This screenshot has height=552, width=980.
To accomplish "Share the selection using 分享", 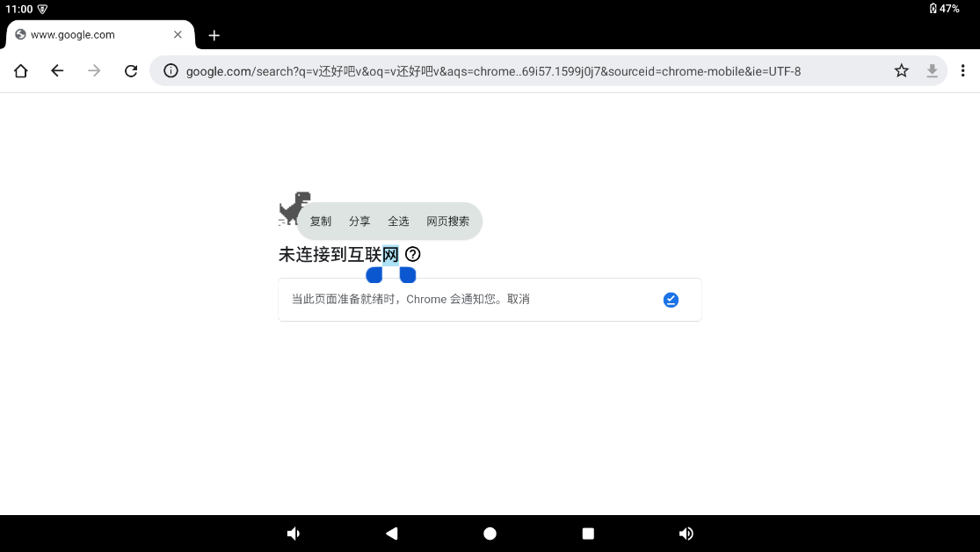I will coord(359,221).
